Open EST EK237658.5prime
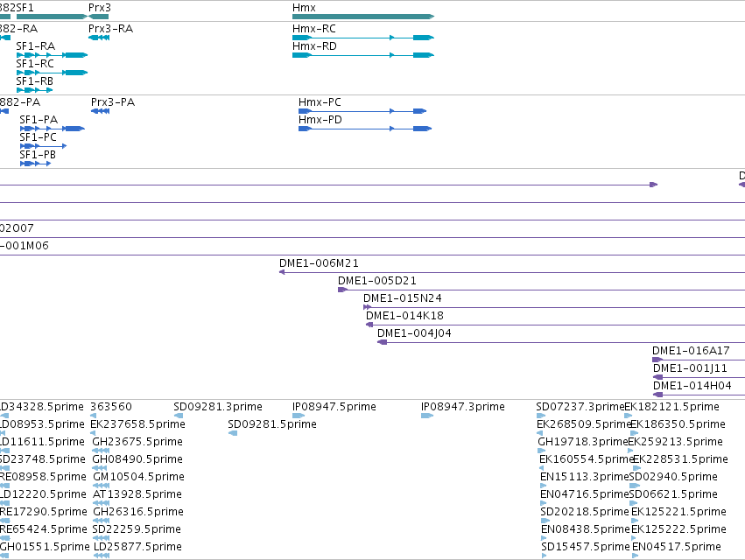Image resolution: width=745 pixels, height=560 pixels. pyautogui.click(x=137, y=424)
